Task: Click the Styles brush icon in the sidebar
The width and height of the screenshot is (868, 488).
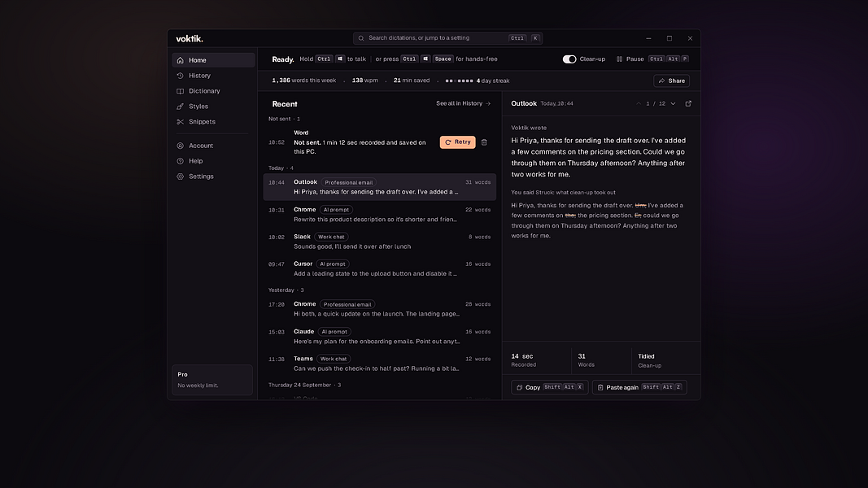Action: coord(180,107)
